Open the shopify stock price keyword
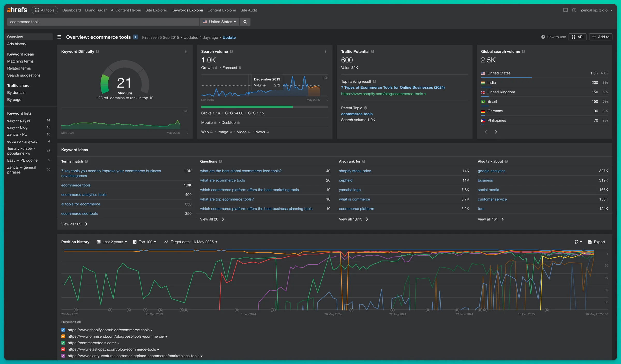This screenshot has height=364, width=621. [x=355, y=171]
